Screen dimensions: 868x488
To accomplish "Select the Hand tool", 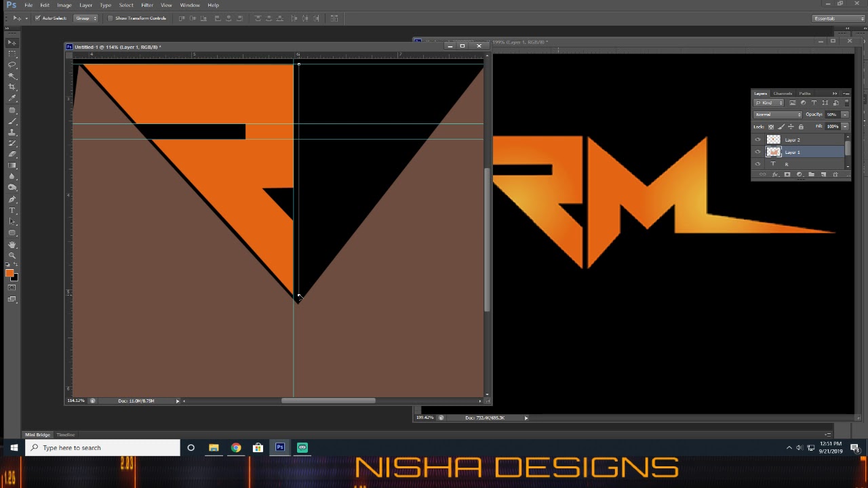I will (12, 245).
